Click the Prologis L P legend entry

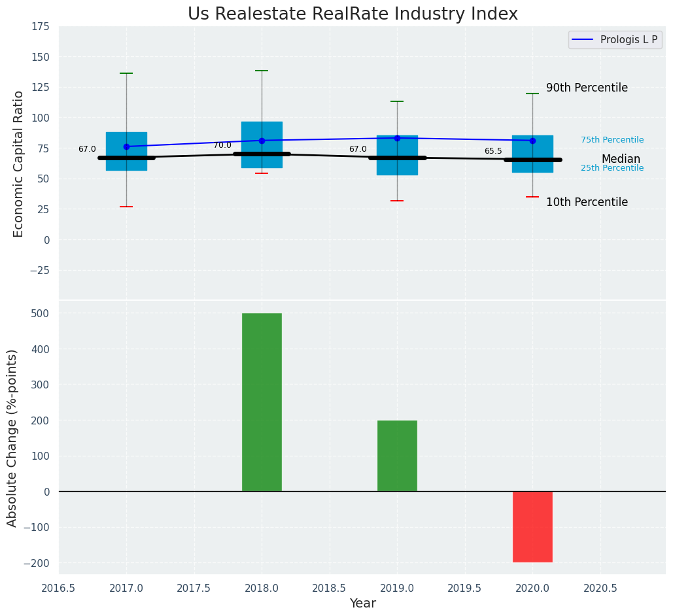615,40
